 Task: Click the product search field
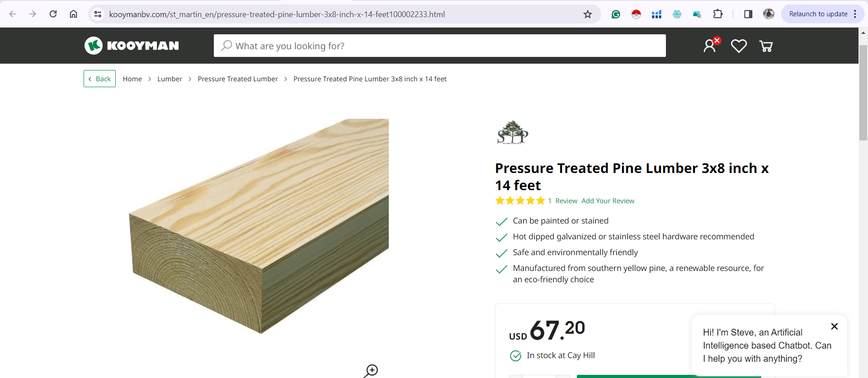[439, 46]
